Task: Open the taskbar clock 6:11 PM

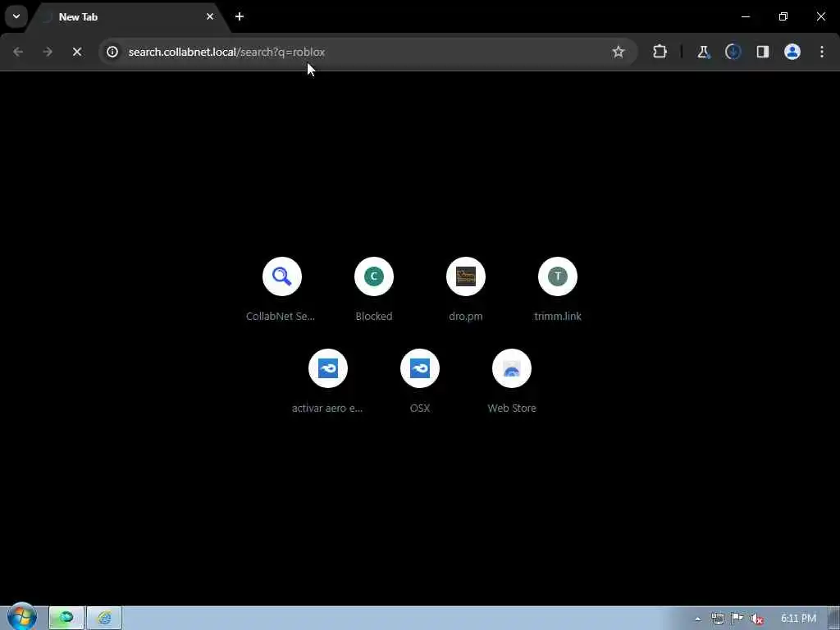Action: (x=798, y=619)
